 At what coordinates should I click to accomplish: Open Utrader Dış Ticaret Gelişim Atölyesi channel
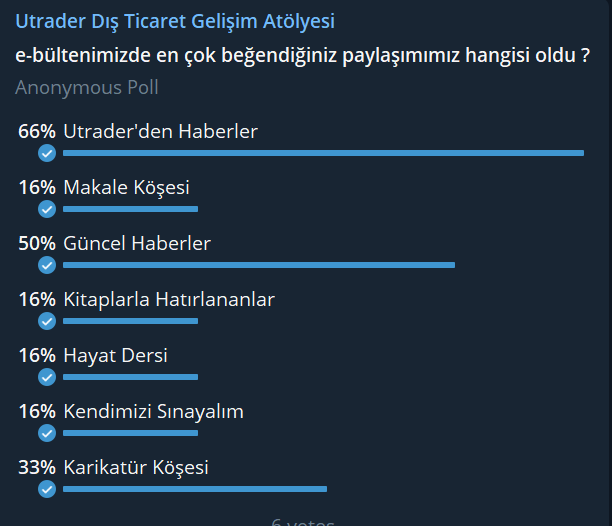click(x=175, y=21)
